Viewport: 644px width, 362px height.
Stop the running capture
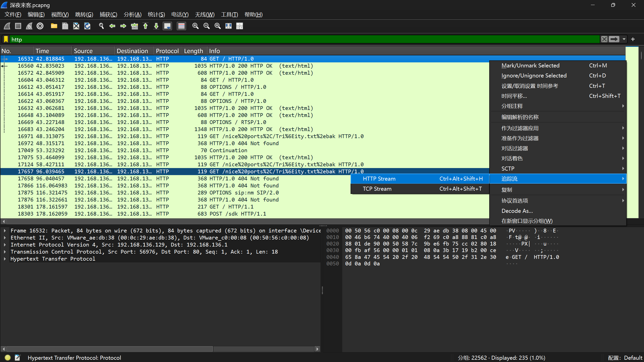[x=18, y=26]
